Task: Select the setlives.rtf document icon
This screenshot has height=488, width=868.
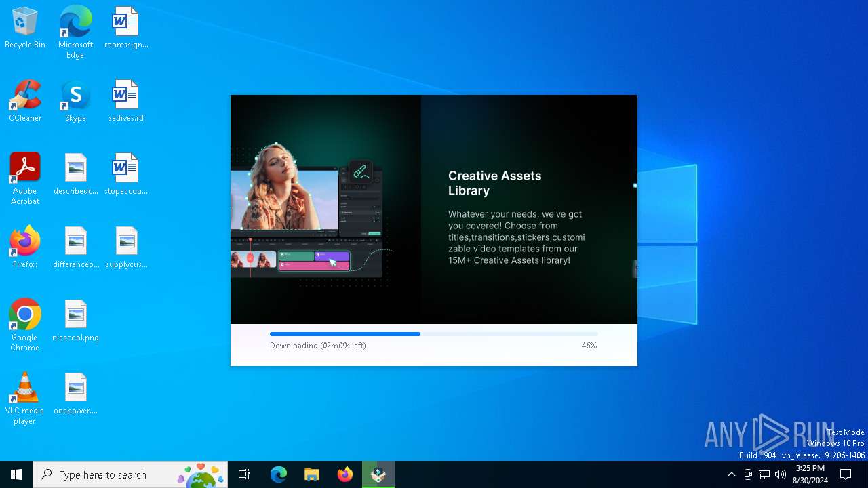Action: [126, 102]
